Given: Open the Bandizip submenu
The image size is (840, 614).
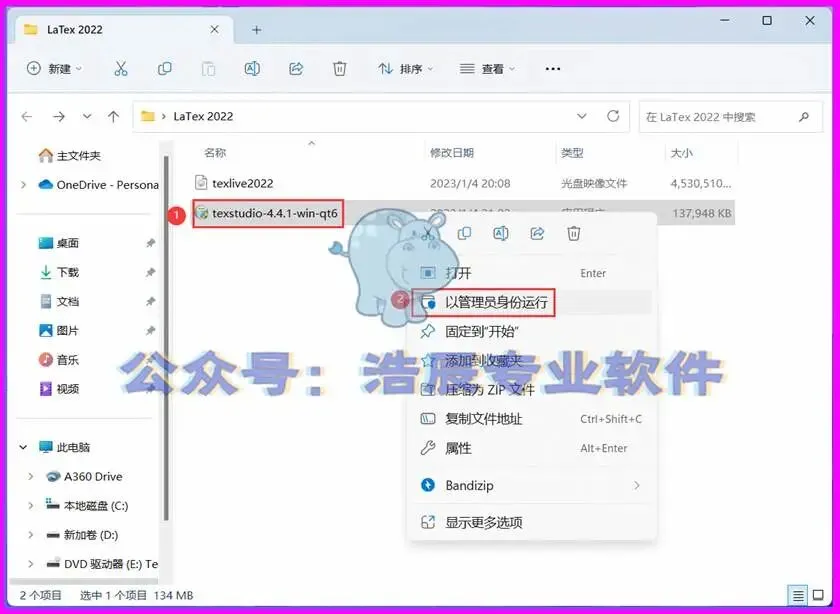Looking at the screenshot, I should pos(532,485).
